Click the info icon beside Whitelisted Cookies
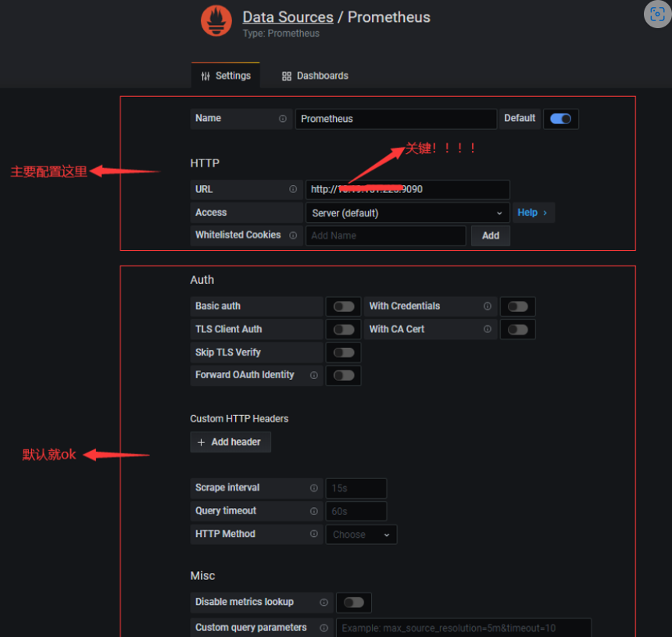This screenshot has width=672, height=637. [x=293, y=235]
